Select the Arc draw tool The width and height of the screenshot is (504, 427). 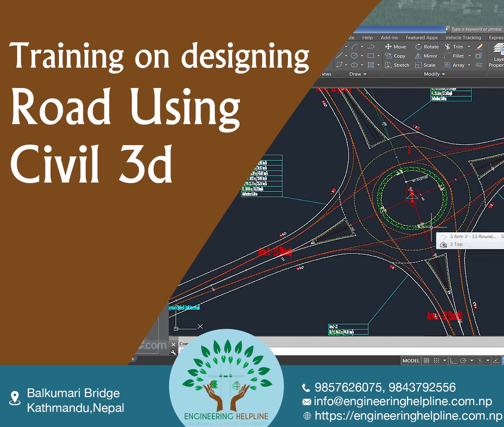(x=355, y=47)
